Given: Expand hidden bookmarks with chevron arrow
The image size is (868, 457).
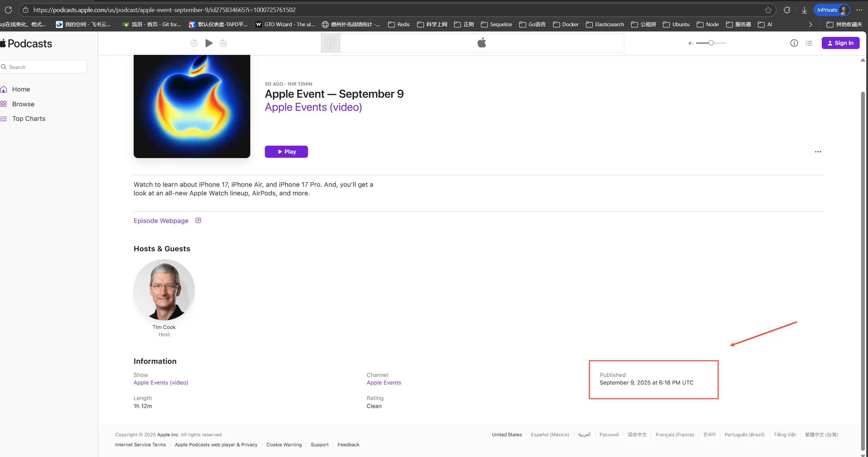Looking at the screenshot, I should coord(811,25).
